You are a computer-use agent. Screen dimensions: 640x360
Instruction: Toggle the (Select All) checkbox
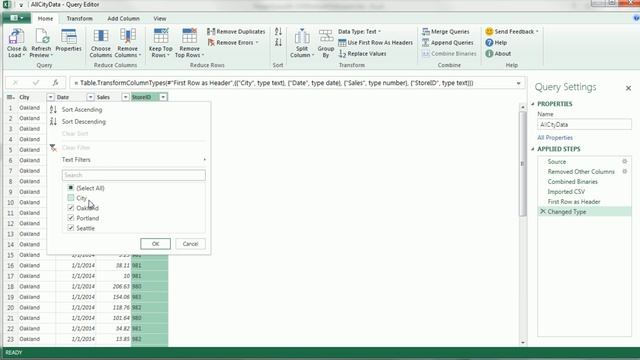click(x=71, y=188)
